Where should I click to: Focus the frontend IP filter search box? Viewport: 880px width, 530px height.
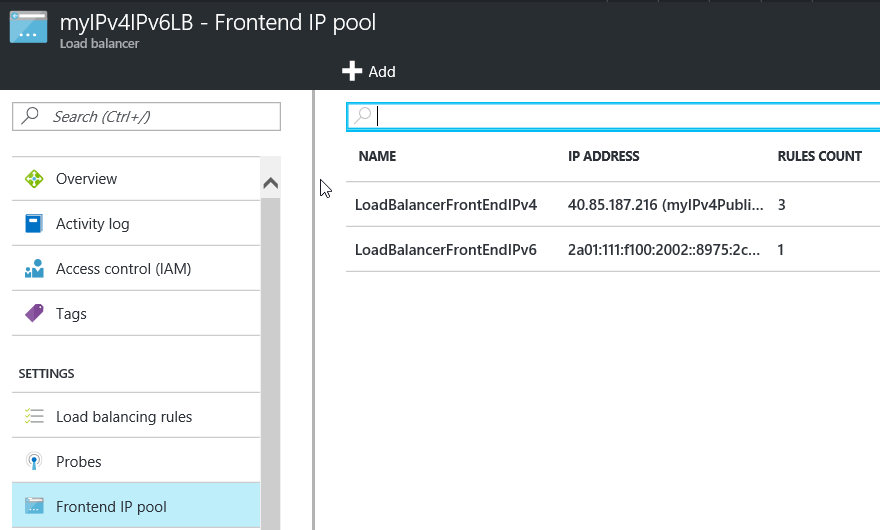620,116
